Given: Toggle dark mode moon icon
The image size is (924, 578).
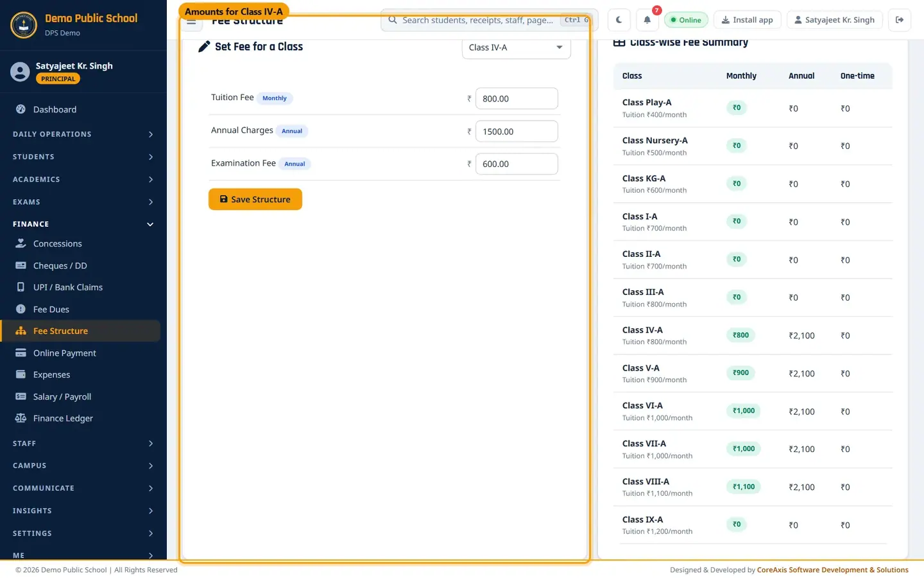Looking at the screenshot, I should tap(619, 20).
